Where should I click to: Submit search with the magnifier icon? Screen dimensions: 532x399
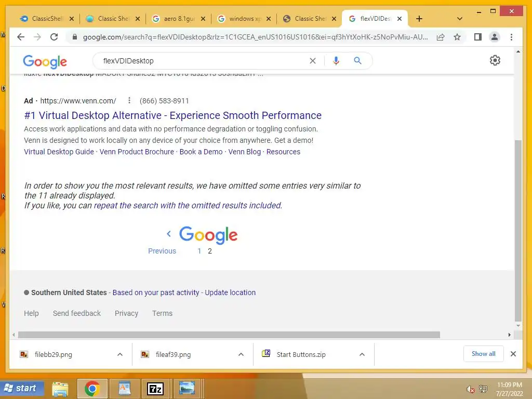click(357, 61)
